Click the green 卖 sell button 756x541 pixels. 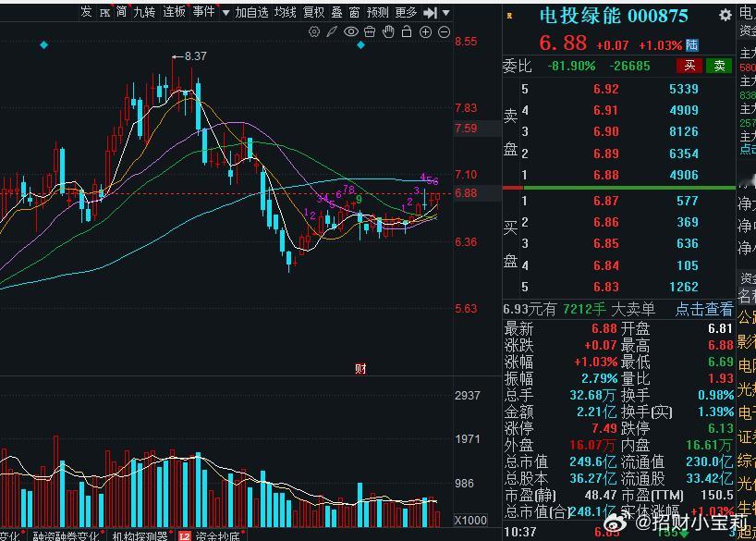click(x=719, y=66)
